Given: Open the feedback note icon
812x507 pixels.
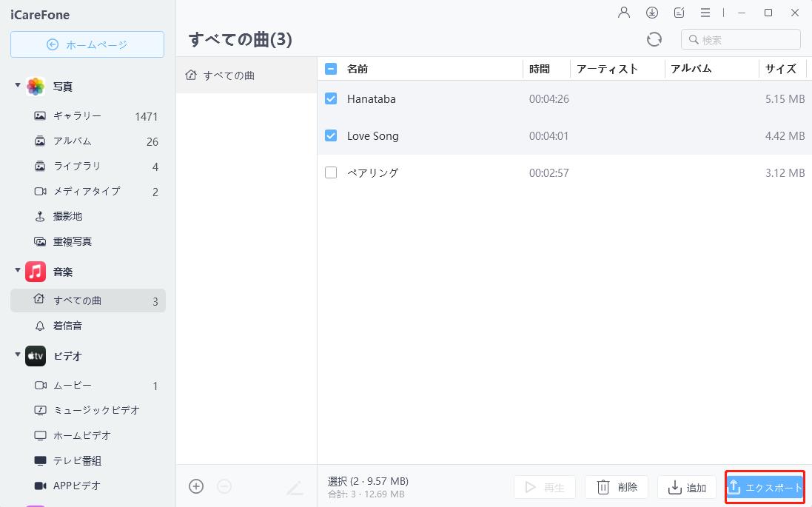Looking at the screenshot, I should pos(679,13).
